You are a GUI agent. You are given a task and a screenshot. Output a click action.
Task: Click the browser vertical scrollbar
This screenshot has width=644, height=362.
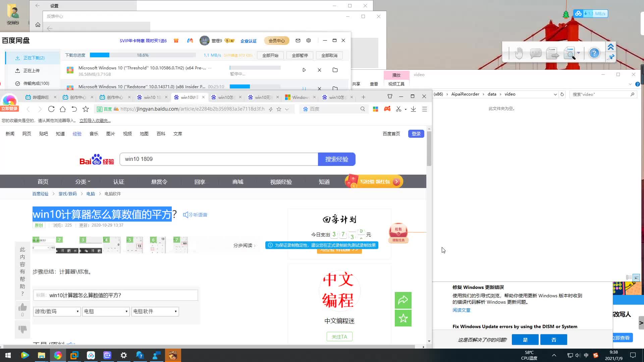tap(429, 148)
